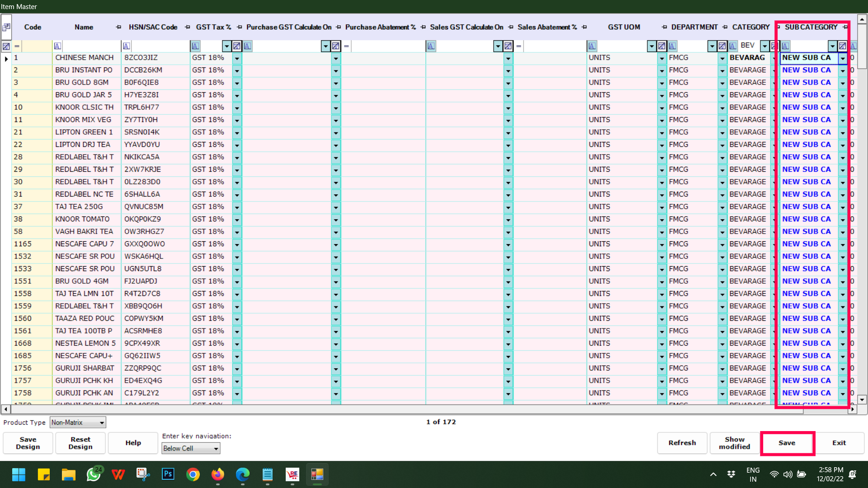Click the Refresh button
868x488 pixels.
pos(682,443)
